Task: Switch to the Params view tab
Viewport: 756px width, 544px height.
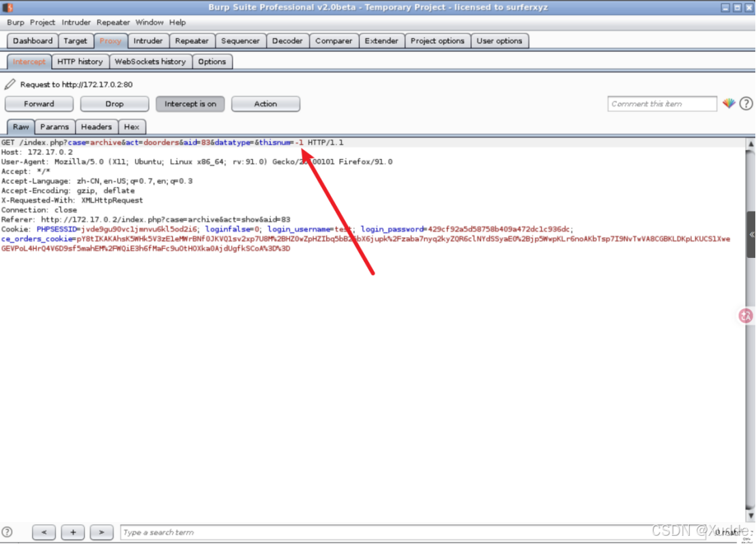Action: tap(55, 127)
